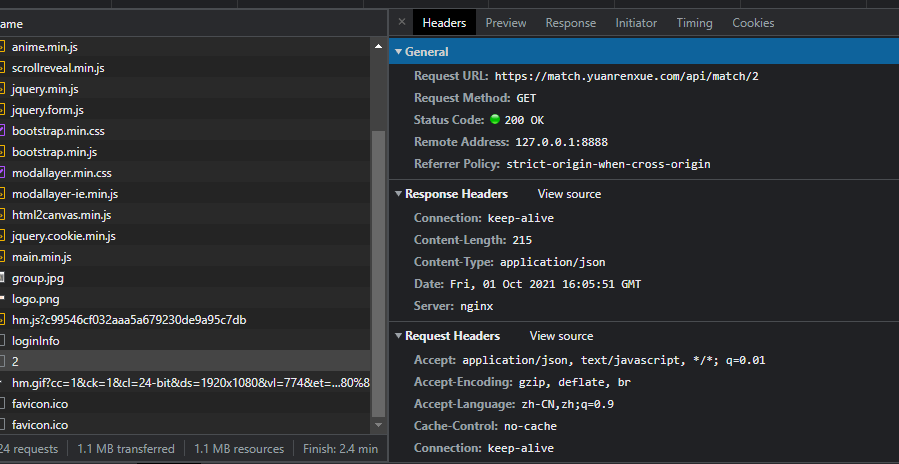Click the Finish: 2.4 min status entry

point(341,449)
